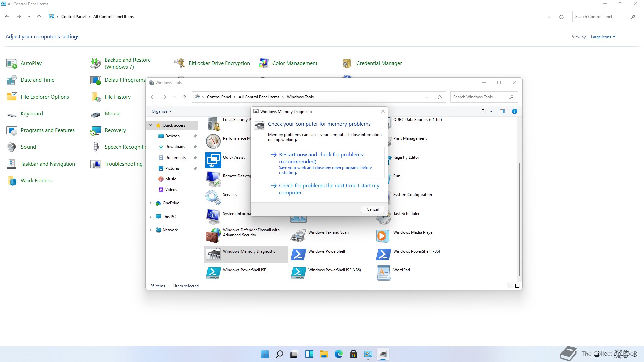Switch to details view in status bar

click(509, 286)
